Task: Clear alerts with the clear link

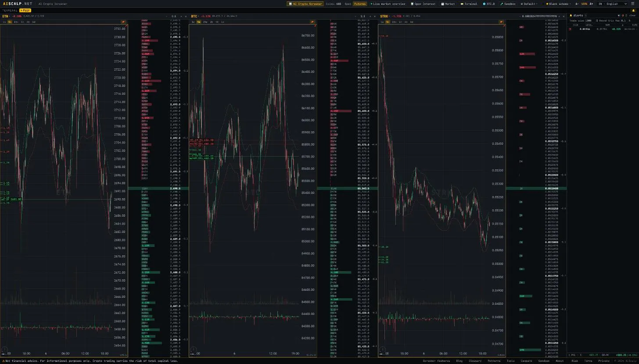Action: (x=632, y=15)
